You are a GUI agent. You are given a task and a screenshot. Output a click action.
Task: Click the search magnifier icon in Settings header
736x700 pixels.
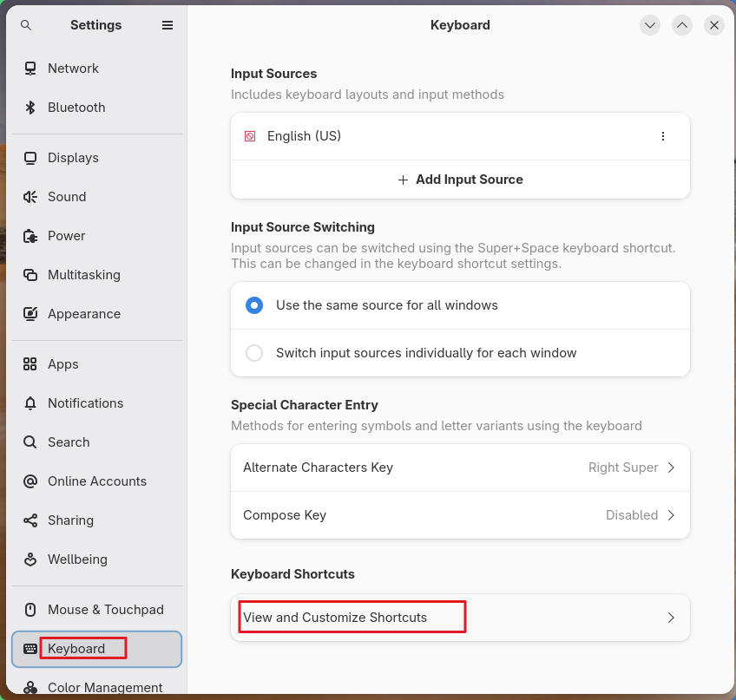pyautogui.click(x=26, y=25)
